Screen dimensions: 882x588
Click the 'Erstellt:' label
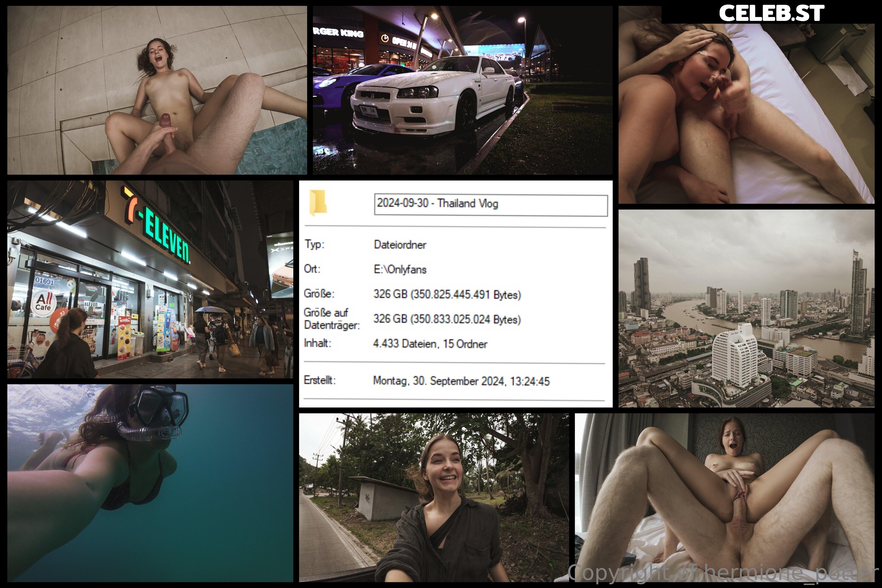[x=320, y=380]
